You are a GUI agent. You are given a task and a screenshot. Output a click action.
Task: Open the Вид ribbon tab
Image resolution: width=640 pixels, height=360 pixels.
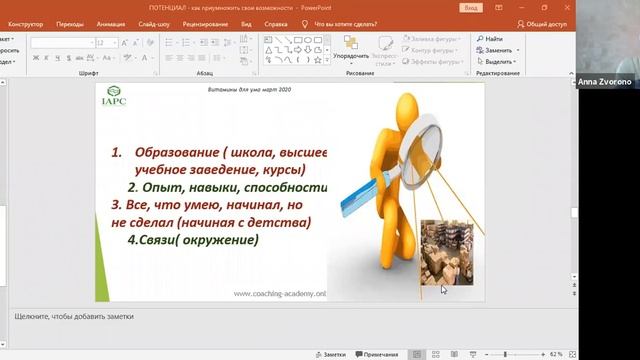tap(246, 24)
